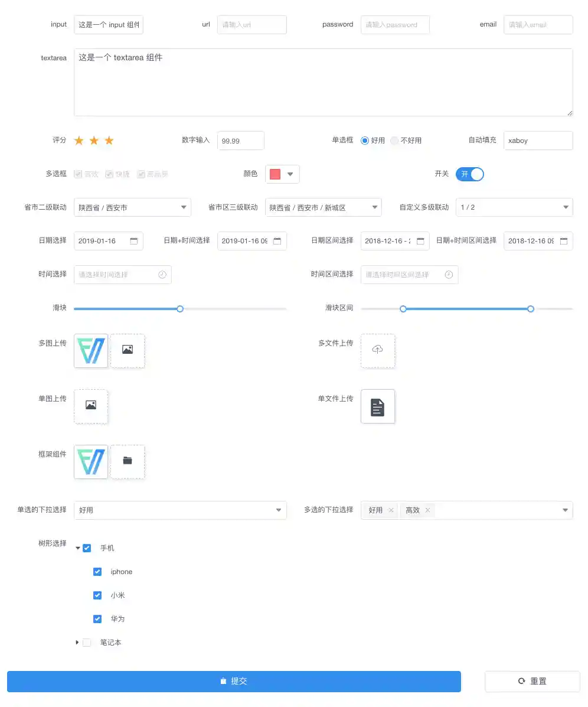
Task: Click document icon for 单文件上传
Action: pos(377,406)
